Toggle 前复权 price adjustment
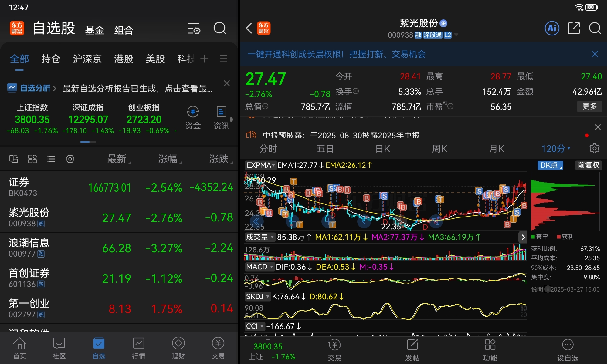The image size is (607, 364). click(x=588, y=165)
